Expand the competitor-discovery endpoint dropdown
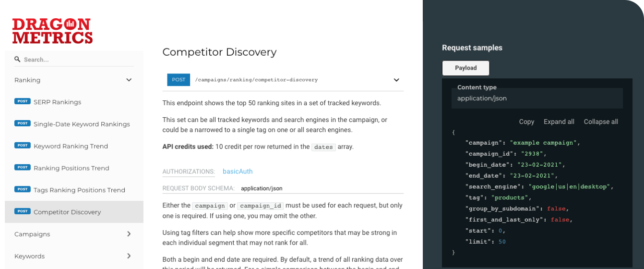The width and height of the screenshot is (644, 269). pos(396,80)
